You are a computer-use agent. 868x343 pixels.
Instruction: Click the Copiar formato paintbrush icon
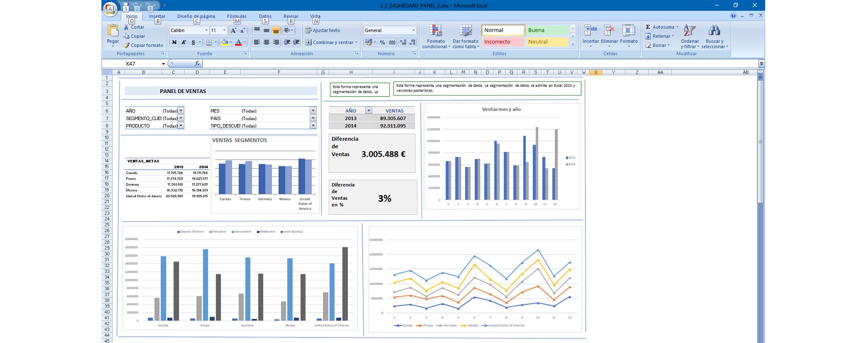click(x=127, y=45)
